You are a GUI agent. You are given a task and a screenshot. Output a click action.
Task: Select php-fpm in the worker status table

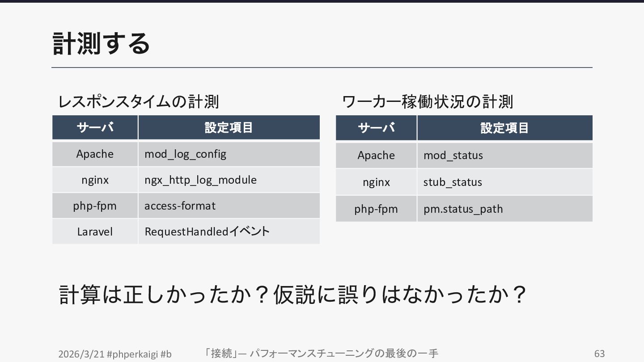click(x=376, y=209)
